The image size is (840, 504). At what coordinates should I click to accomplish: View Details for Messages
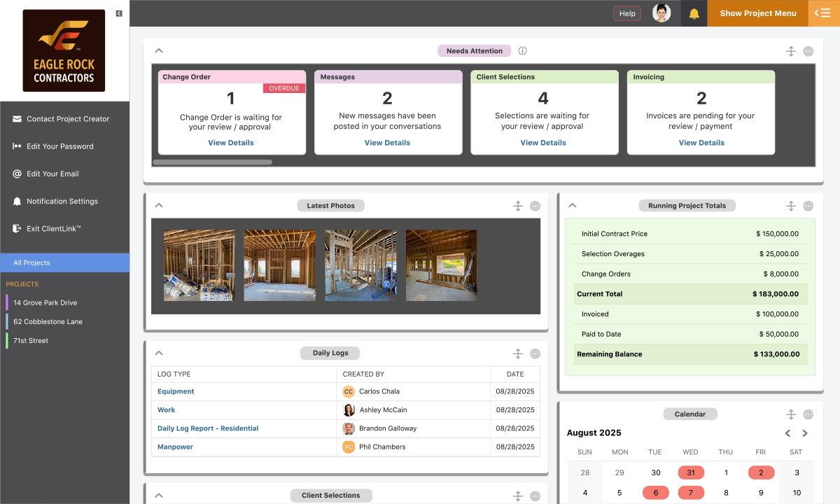click(387, 143)
